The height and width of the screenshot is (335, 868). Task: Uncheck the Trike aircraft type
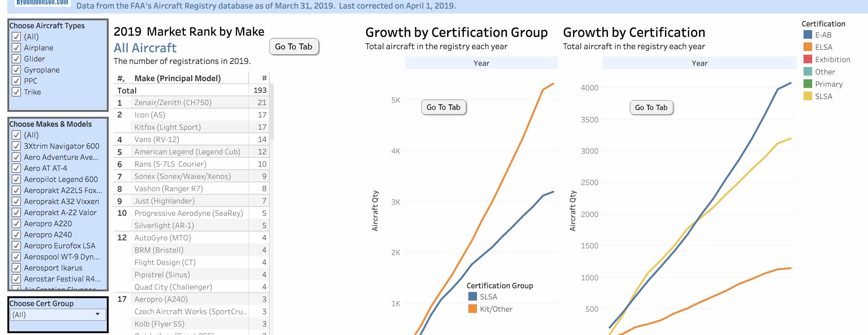tap(16, 92)
